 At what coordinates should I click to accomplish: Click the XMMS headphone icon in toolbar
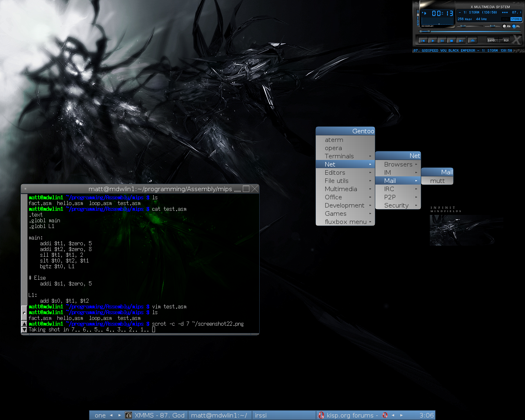[x=128, y=415]
